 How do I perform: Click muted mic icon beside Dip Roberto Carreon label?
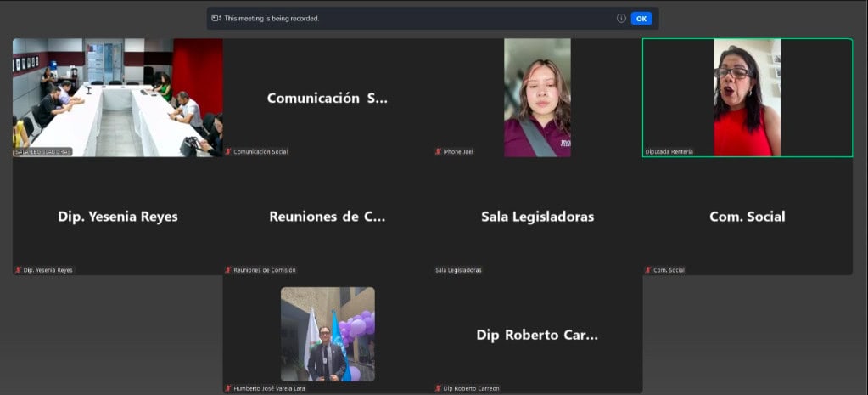439,388
